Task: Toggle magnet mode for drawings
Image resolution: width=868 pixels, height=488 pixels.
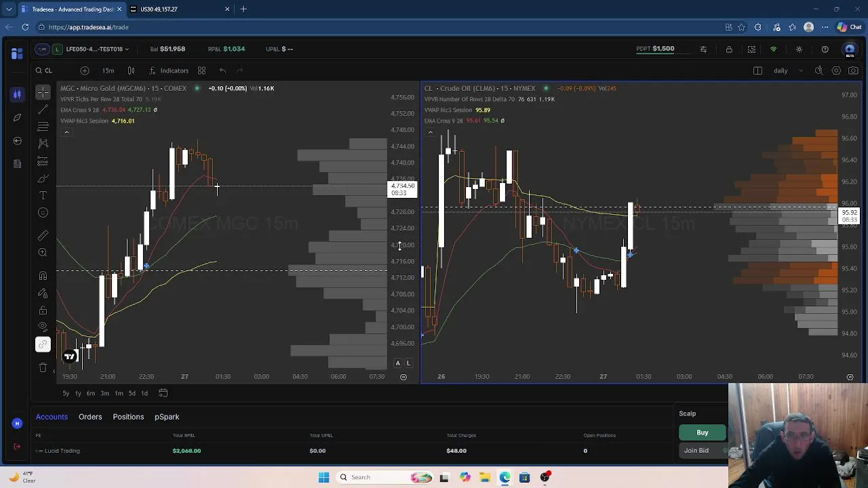Action: tap(43, 276)
